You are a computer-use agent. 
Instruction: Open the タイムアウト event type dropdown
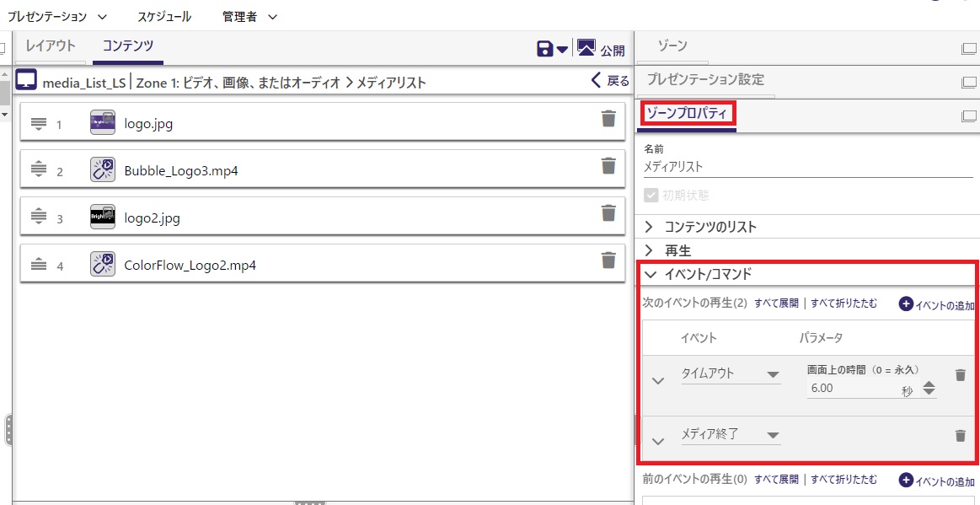(x=730, y=375)
